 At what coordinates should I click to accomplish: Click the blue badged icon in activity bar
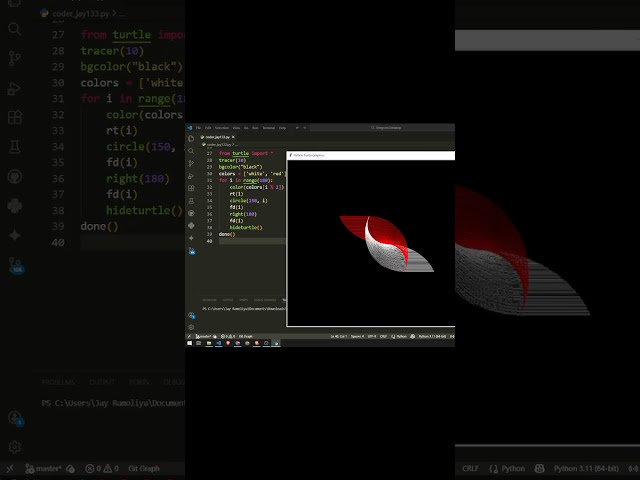point(191,251)
